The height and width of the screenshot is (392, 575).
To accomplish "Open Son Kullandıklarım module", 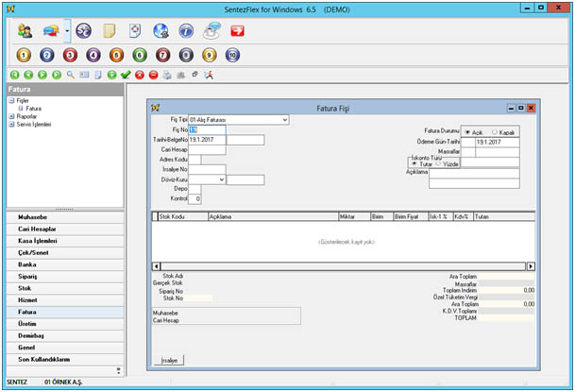I will [65, 359].
